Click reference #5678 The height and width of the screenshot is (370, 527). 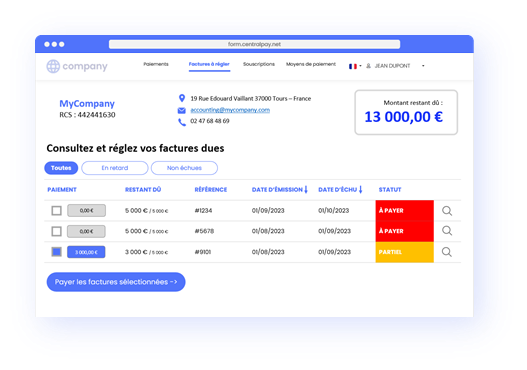pos(204,231)
